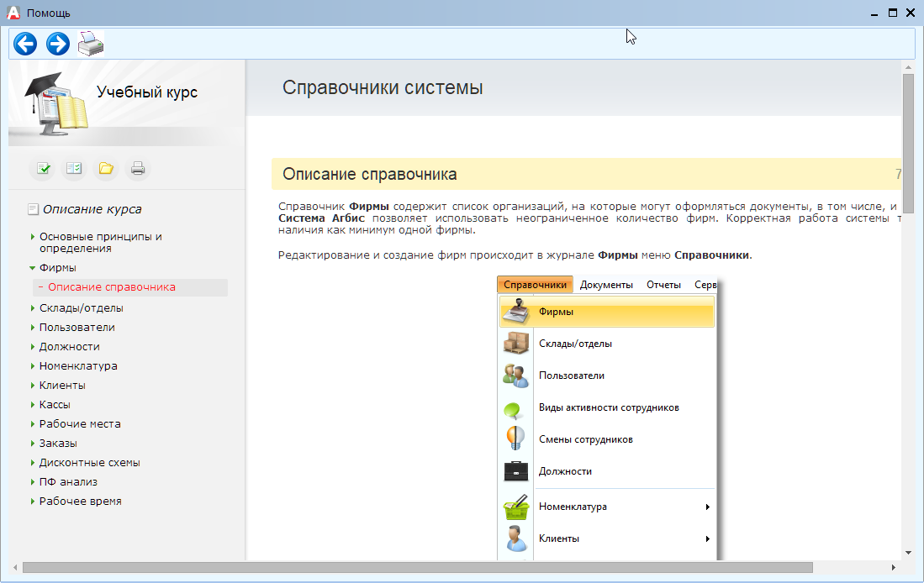This screenshot has width=924, height=583.
Task: Expand the Кассы tree section
Action: pos(33,405)
